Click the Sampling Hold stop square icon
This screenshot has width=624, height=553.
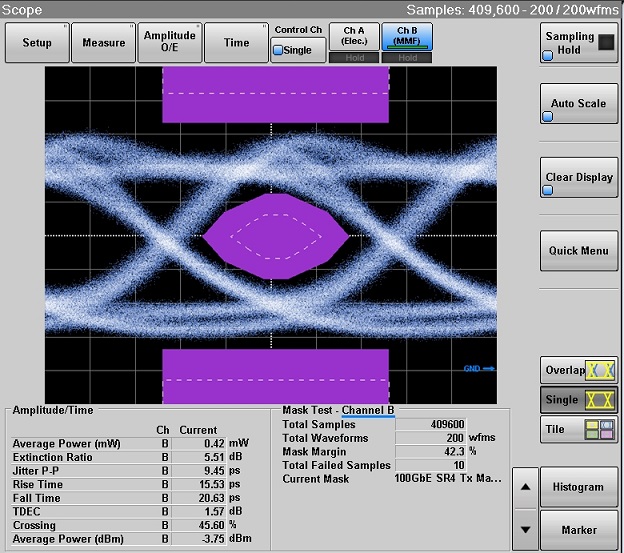click(x=605, y=42)
